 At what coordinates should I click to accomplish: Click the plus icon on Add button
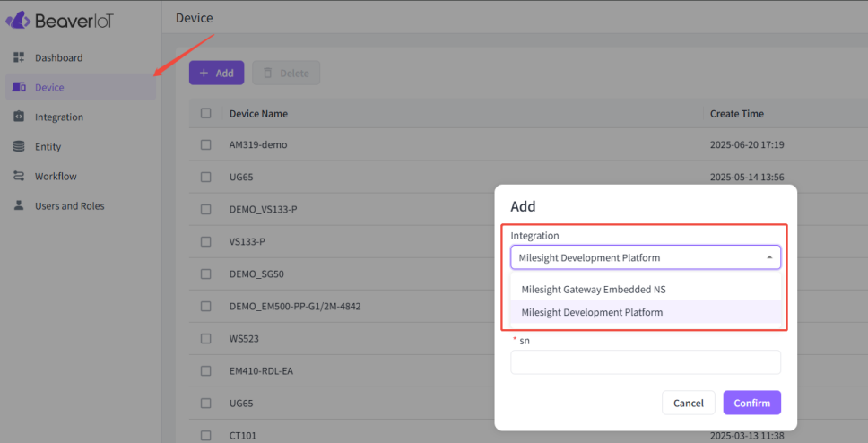[204, 74]
